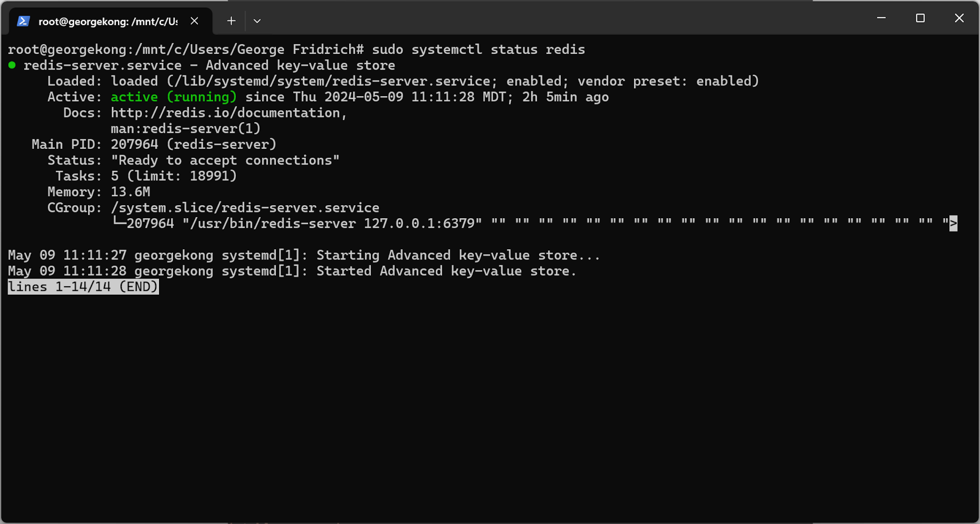
Task: Close the terminal window
Action: (x=959, y=18)
